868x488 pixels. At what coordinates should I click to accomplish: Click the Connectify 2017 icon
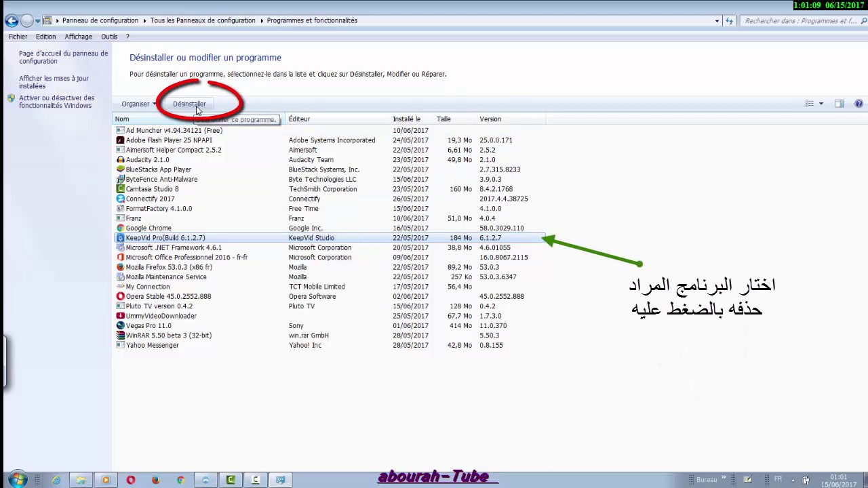[x=120, y=199]
